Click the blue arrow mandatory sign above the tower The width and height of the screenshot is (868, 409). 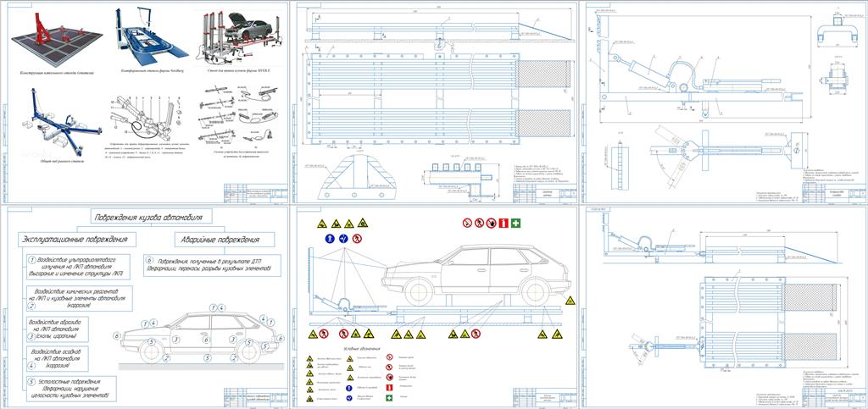(x=344, y=238)
